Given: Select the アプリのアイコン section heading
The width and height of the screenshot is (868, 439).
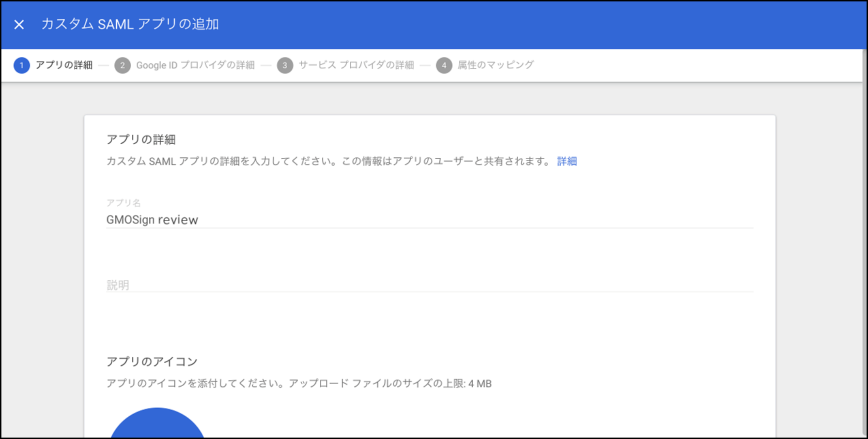Looking at the screenshot, I should [x=143, y=361].
